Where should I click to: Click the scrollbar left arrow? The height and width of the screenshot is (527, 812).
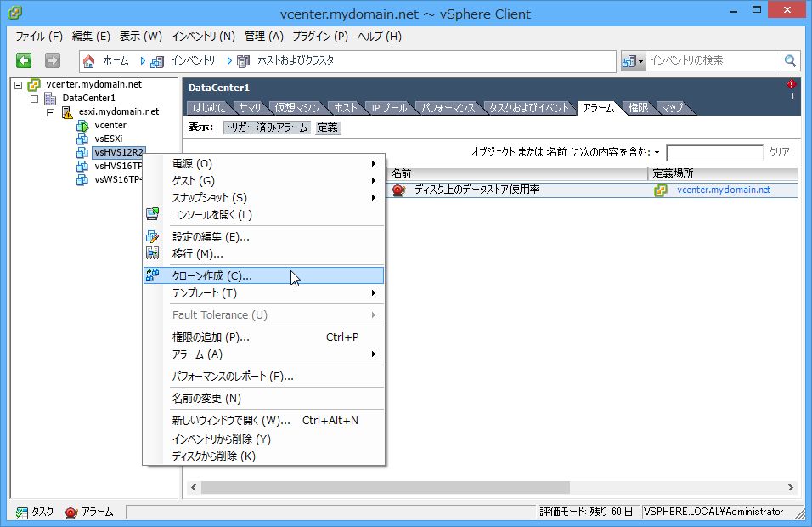(x=195, y=488)
